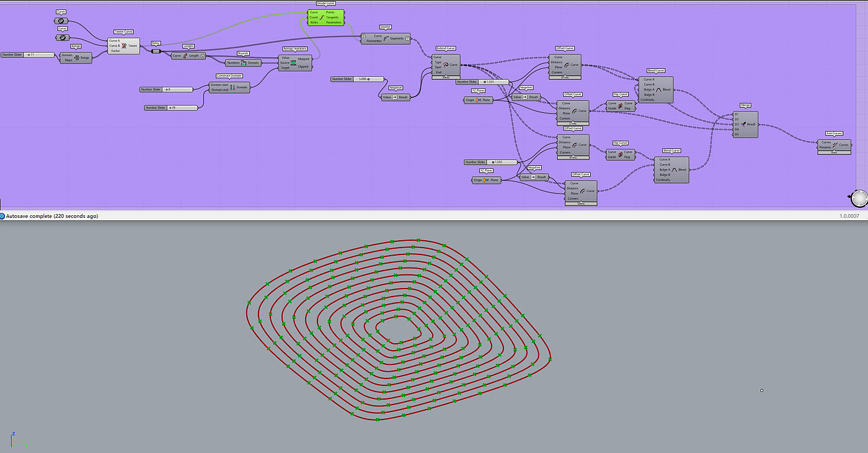Click the "Mapped" output on Remap Numbers
The width and height of the screenshot is (868, 453).
pos(303,59)
